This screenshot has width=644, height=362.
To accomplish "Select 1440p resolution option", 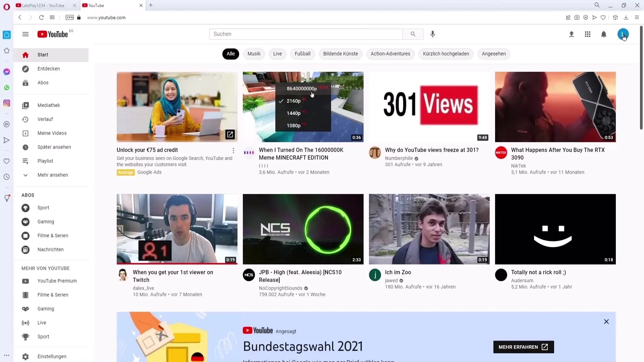I will 294,113.
